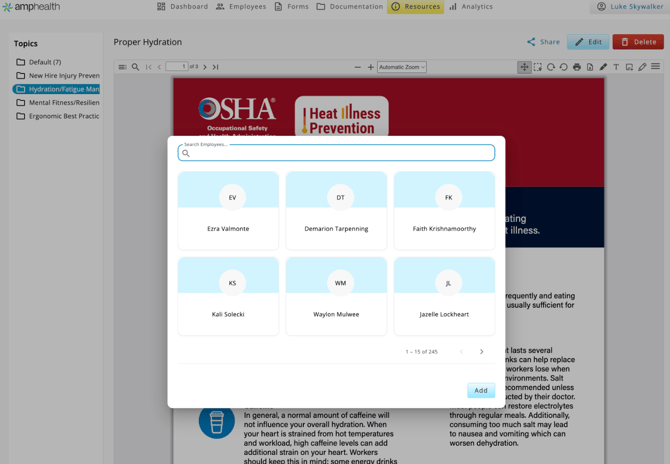670x464 pixels.
Task: Rotate the document counterclockwise
Action: [x=564, y=67]
